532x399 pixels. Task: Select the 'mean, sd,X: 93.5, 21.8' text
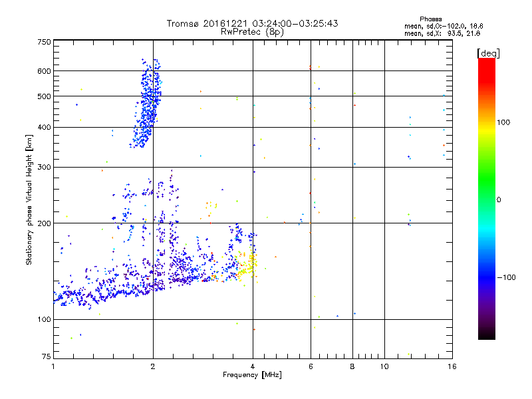[442, 33]
